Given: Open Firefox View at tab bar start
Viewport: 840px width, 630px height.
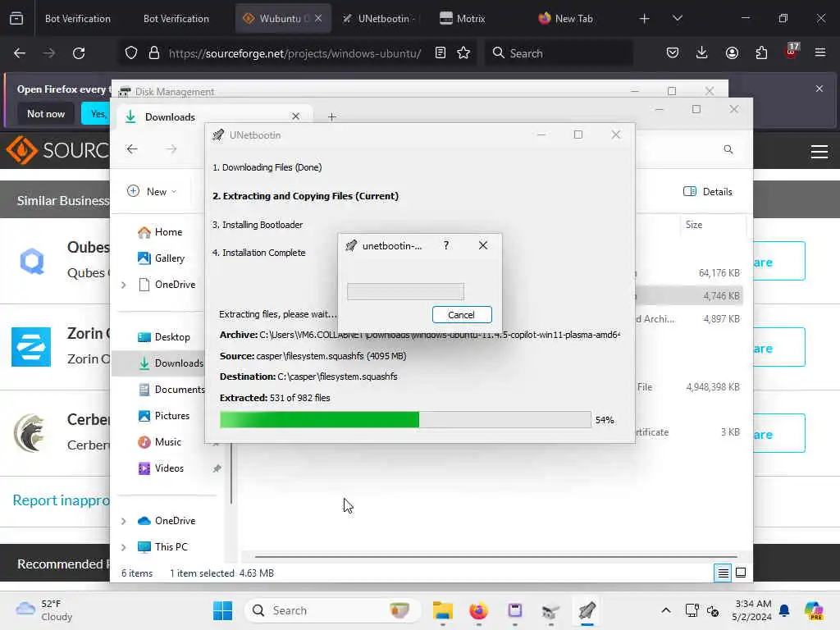Looking at the screenshot, I should click(16, 19).
